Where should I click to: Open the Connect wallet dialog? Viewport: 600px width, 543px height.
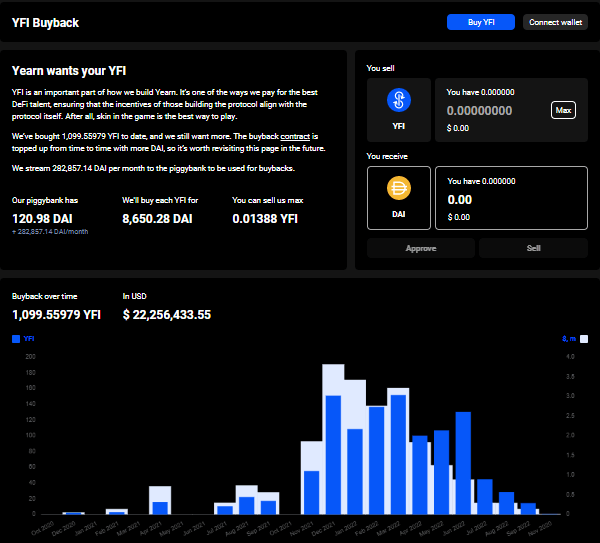[x=557, y=22]
